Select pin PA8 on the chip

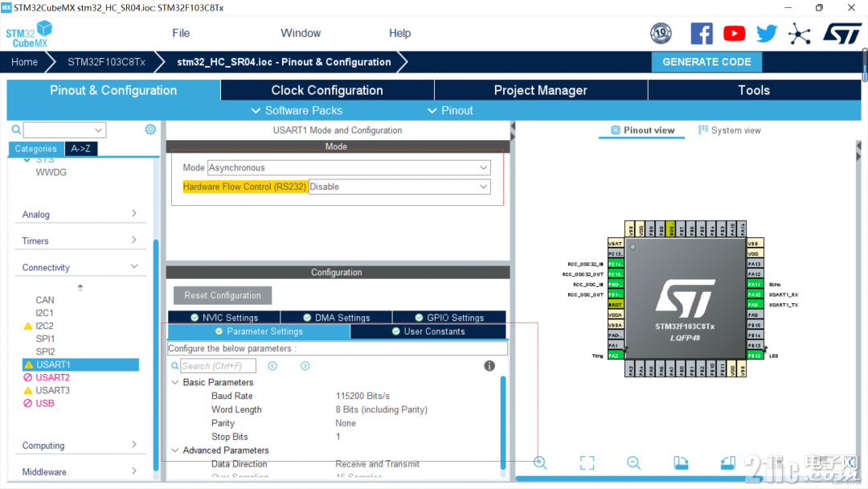tap(755, 314)
